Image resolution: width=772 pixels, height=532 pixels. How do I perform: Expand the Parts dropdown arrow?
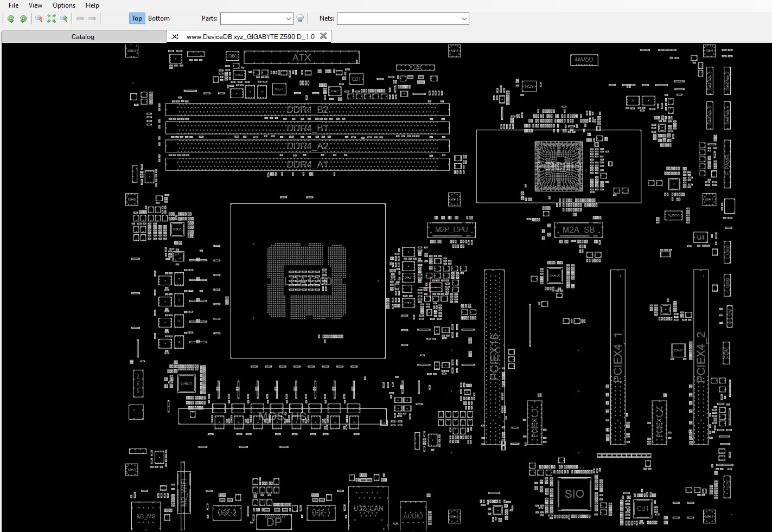[x=289, y=18]
